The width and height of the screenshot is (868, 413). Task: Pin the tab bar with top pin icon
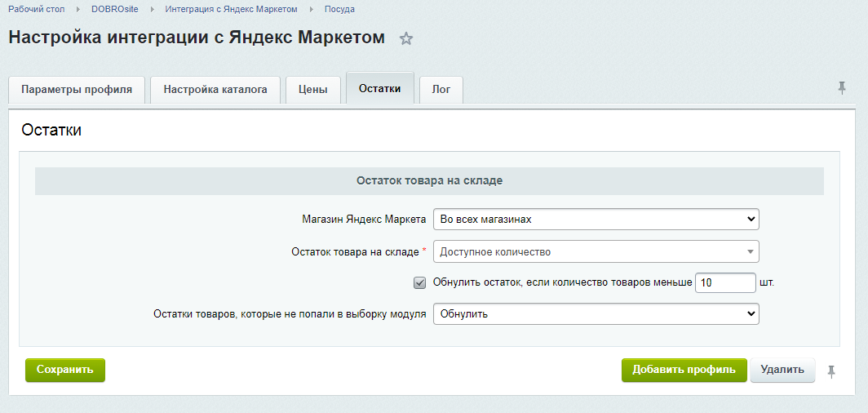[x=841, y=87]
